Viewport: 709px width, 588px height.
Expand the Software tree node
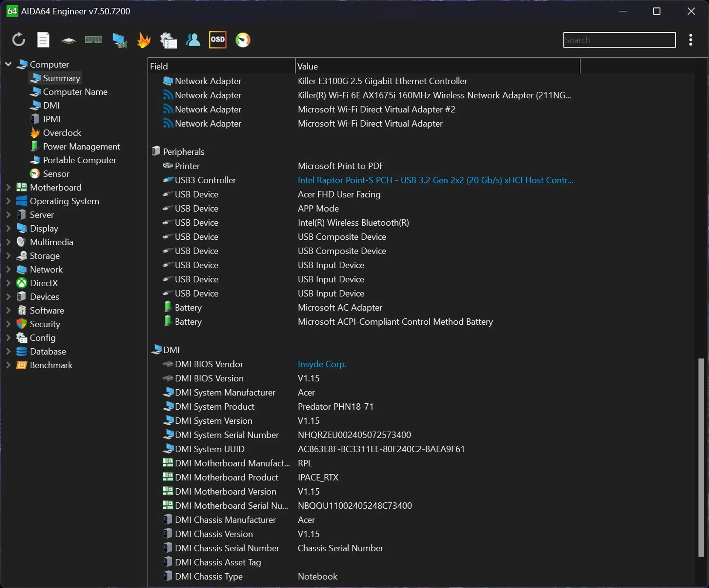[8, 310]
